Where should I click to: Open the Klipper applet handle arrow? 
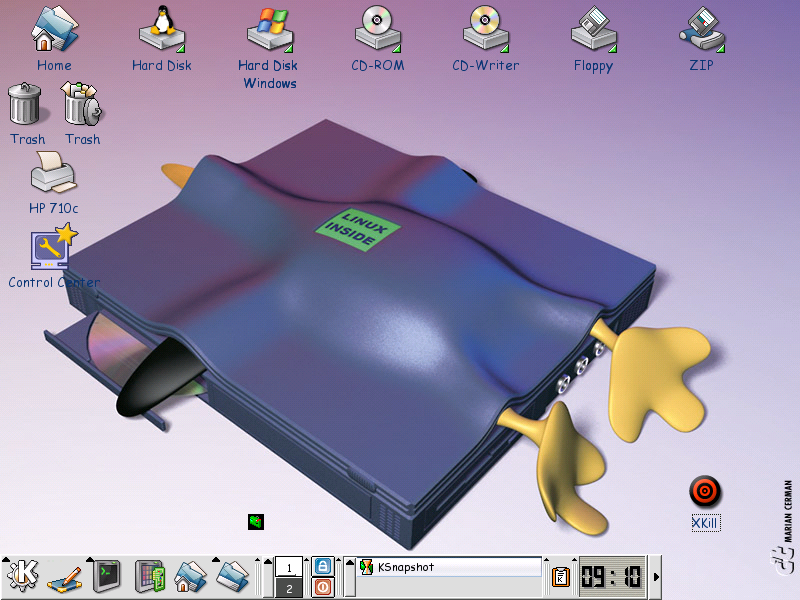click(546, 561)
